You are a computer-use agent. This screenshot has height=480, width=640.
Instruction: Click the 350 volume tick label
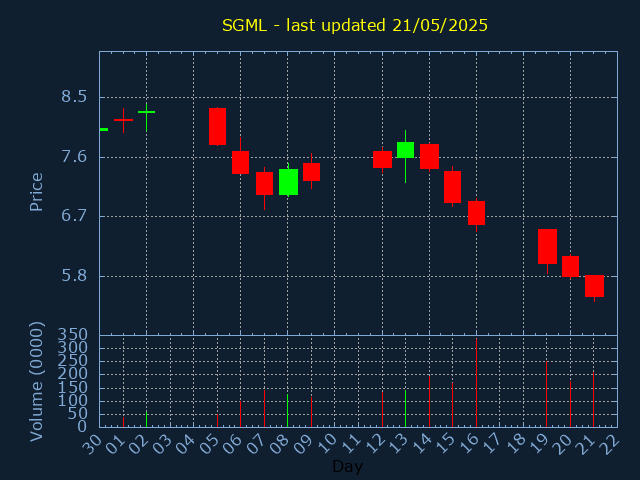[73, 335]
